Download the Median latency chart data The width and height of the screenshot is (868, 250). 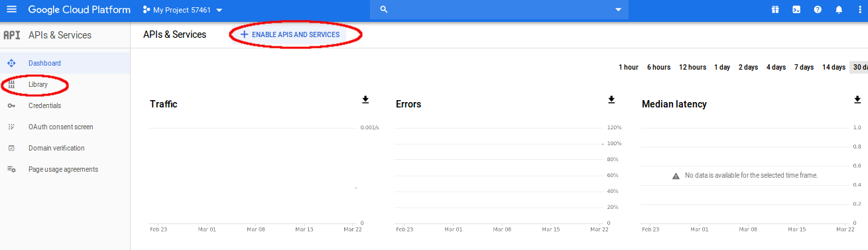(857, 99)
